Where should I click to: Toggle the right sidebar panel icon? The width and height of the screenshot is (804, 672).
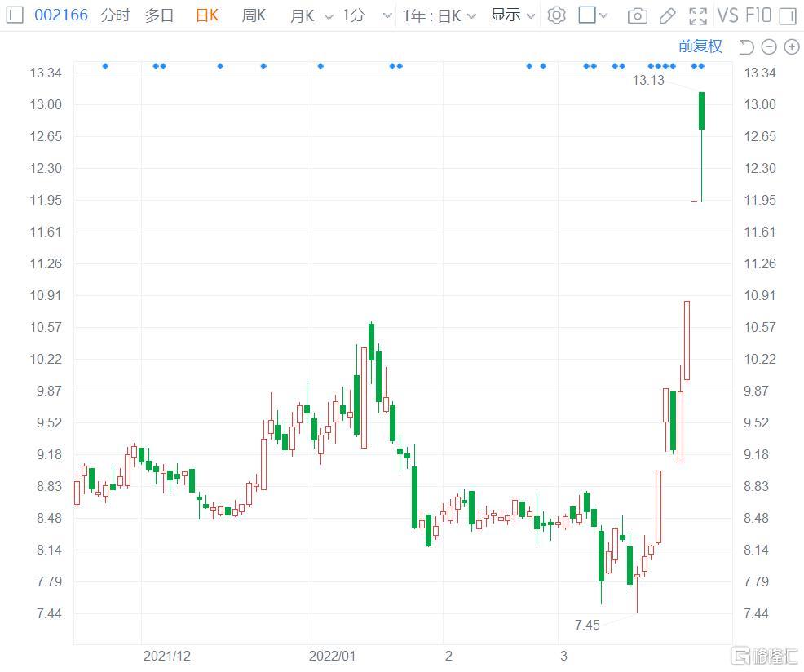click(787, 16)
